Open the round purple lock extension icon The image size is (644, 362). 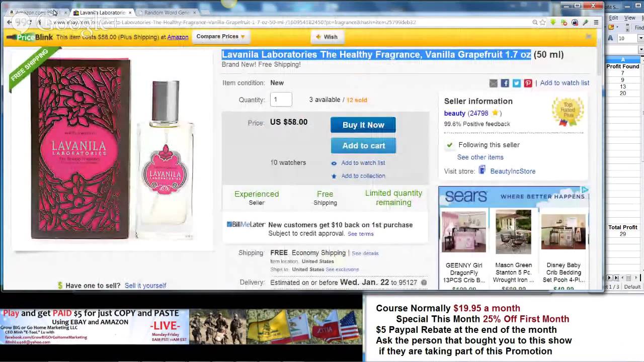click(575, 22)
